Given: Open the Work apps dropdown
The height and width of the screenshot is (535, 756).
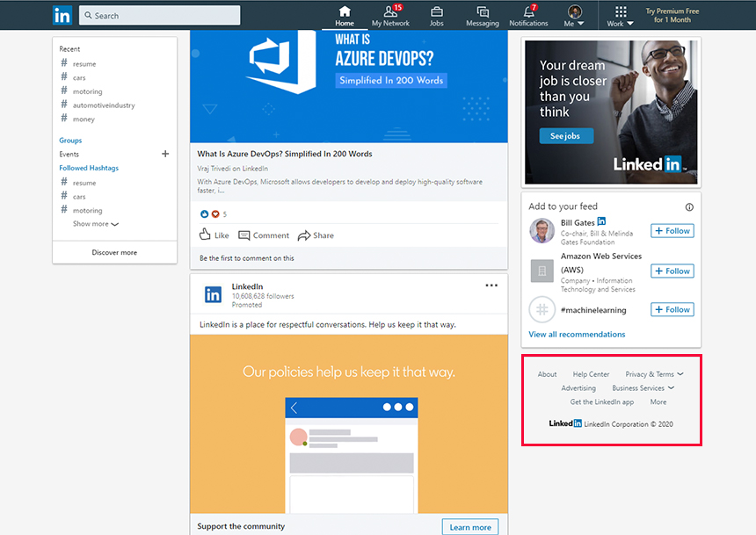Looking at the screenshot, I should tap(620, 16).
